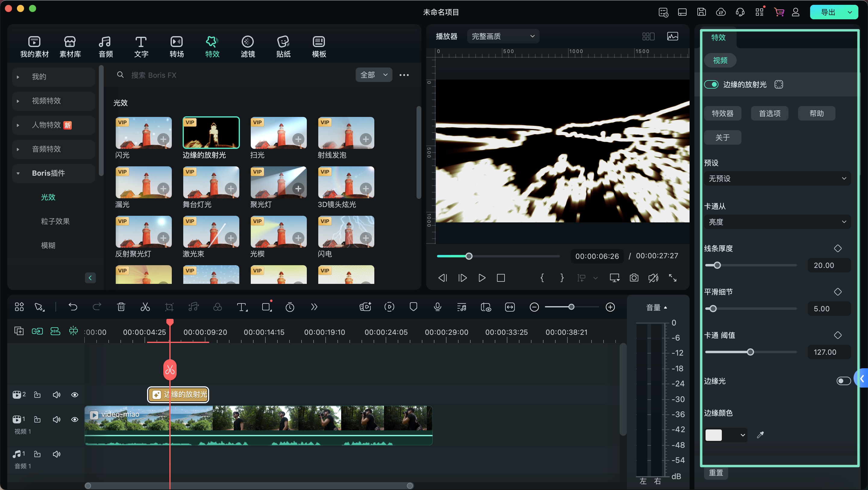Click the shopping cart icon
This screenshot has height=490, width=868.
pos(779,12)
